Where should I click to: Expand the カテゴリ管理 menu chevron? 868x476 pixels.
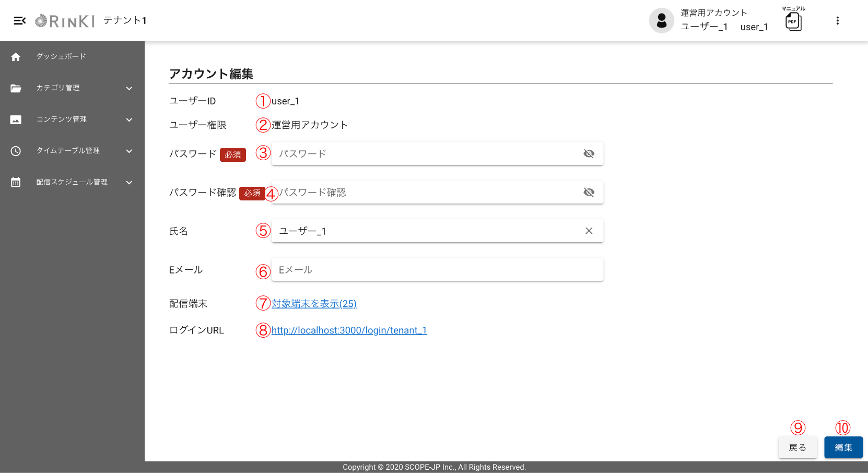pyautogui.click(x=129, y=88)
